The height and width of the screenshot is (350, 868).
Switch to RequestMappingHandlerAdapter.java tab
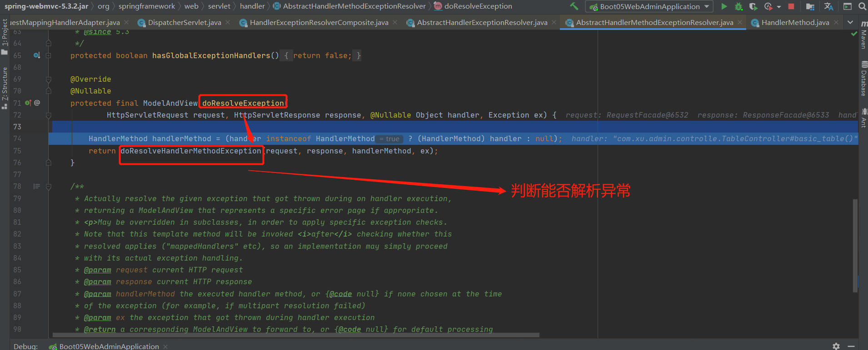tap(65, 22)
